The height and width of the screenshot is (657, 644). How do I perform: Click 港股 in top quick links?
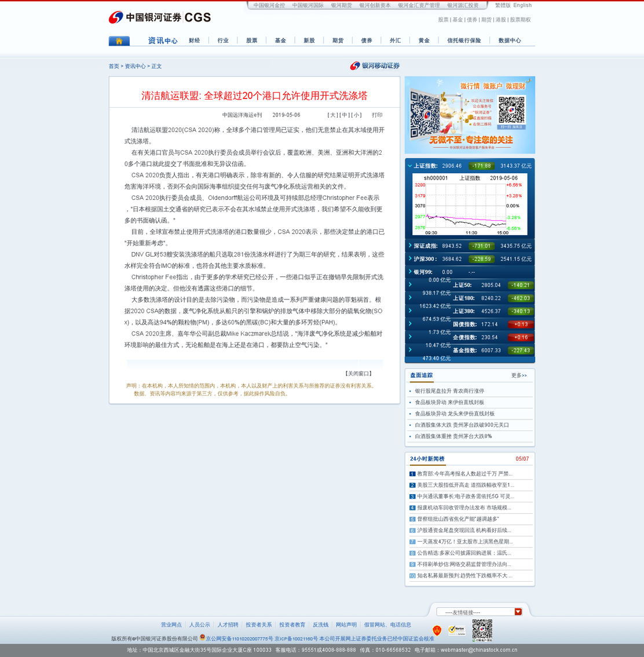click(501, 20)
